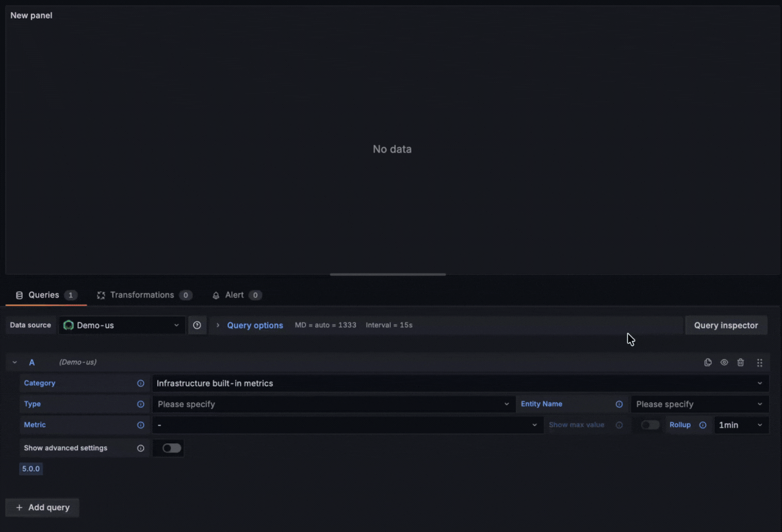Viewport: 782px width, 532px height.
Task: Switch to the Transformations tab
Action: 144,295
